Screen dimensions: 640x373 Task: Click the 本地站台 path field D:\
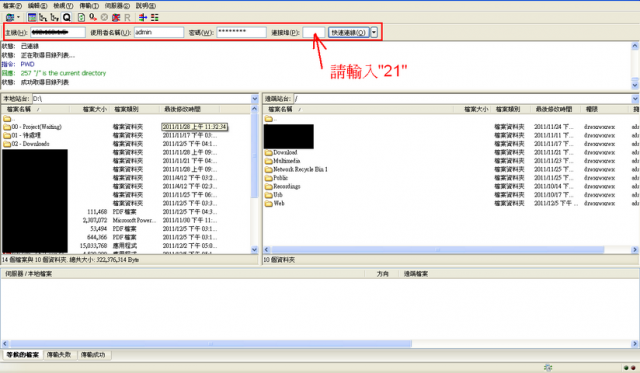[x=142, y=99]
